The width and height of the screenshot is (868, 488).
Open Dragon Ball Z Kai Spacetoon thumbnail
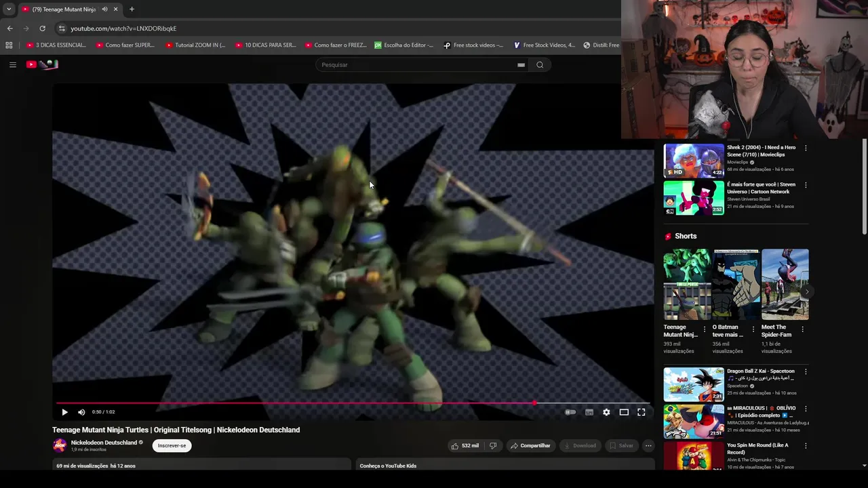pyautogui.click(x=694, y=384)
